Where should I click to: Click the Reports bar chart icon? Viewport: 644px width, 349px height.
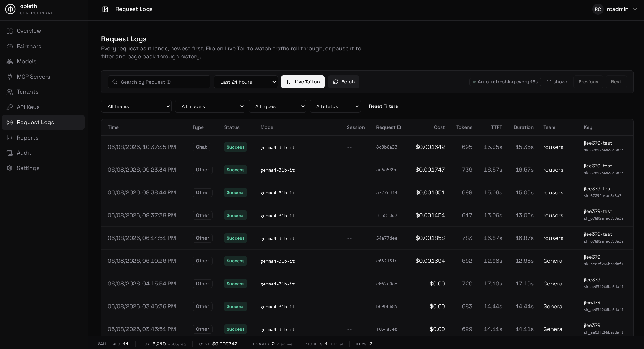(x=10, y=138)
